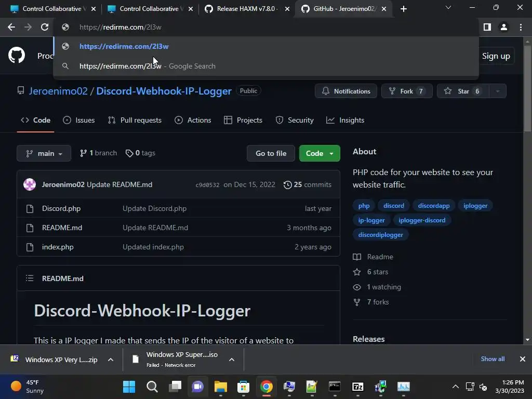
Task: Click the file icon next to Discord.php
Action: [x=30, y=209]
